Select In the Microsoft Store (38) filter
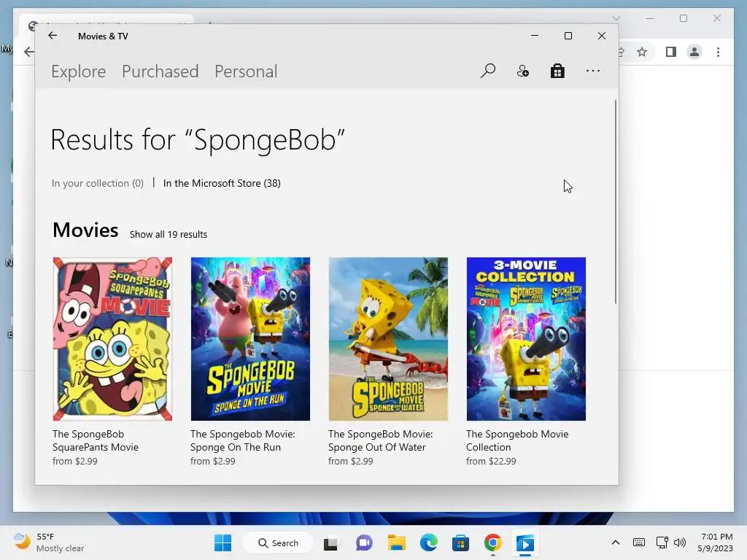 (x=222, y=183)
